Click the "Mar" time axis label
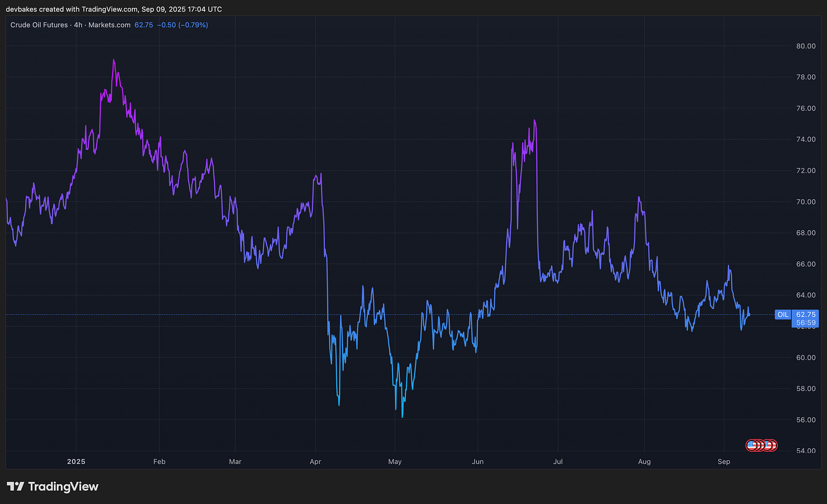 (235, 462)
